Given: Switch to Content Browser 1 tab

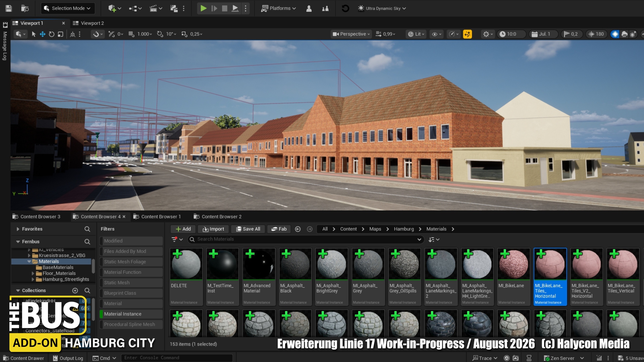Looking at the screenshot, I should click(157, 217).
